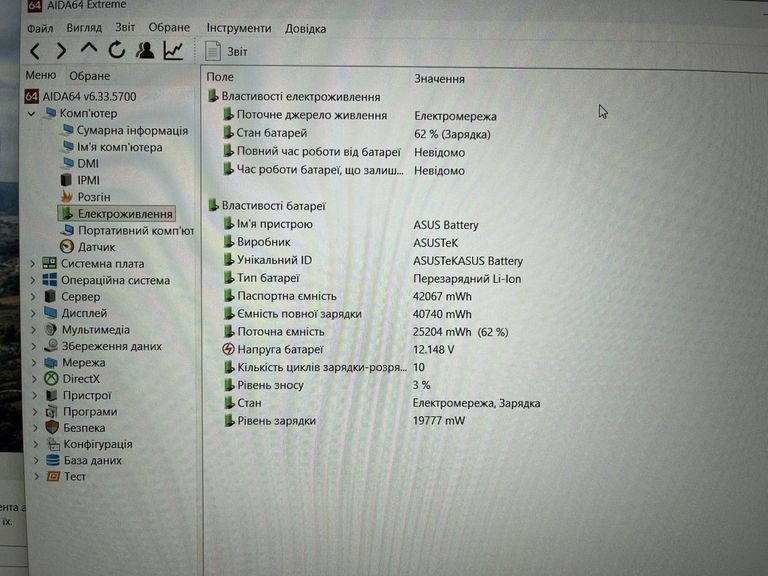
Task: Click the Значення column header
Action: pos(438,78)
